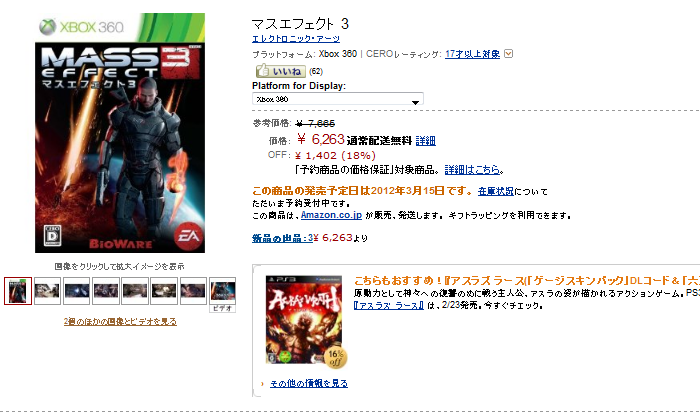Select the second screenshot thumbnail
This screenshot has height=418, width=700.
click(x=47, y=291)
